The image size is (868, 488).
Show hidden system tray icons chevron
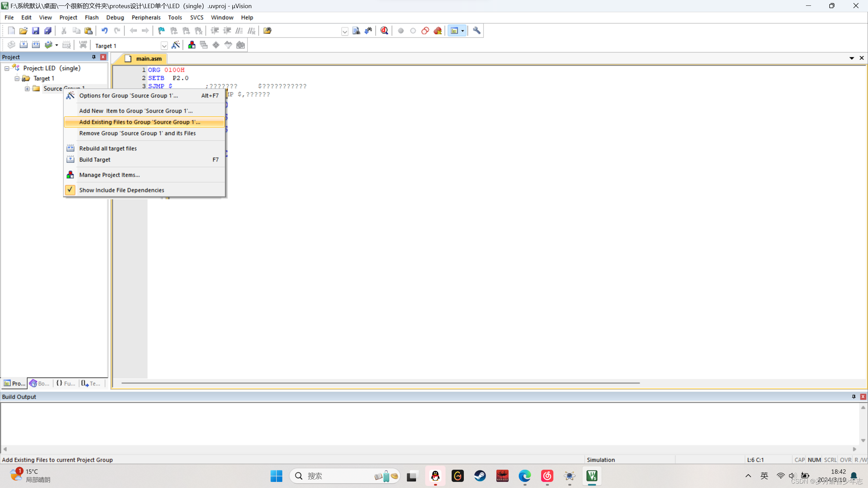click(x=748, y=476)
